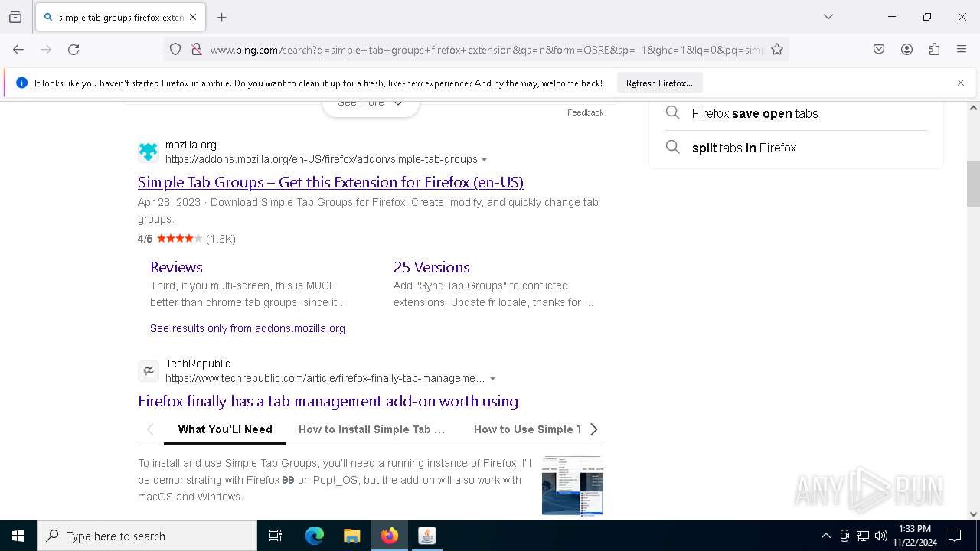Dismiss the Firefox refresh notification bar

pos(961,83)
